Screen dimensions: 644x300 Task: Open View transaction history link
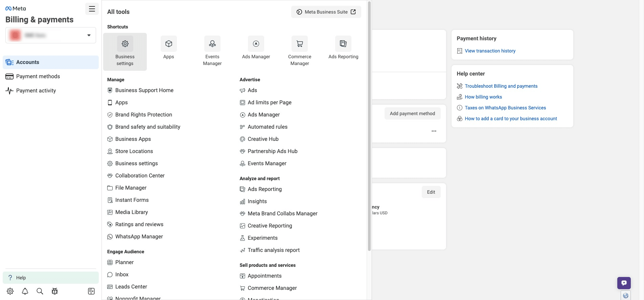click(490, 51)
